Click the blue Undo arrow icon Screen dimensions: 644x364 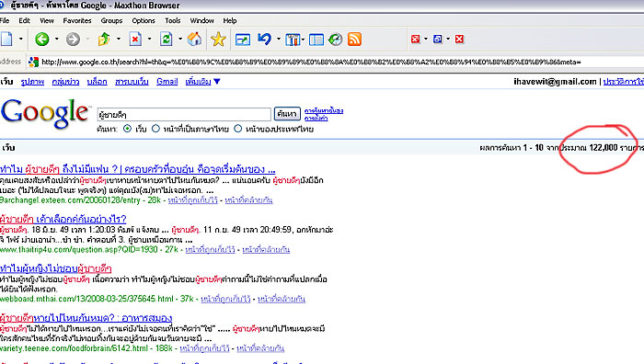pos(265,40)
